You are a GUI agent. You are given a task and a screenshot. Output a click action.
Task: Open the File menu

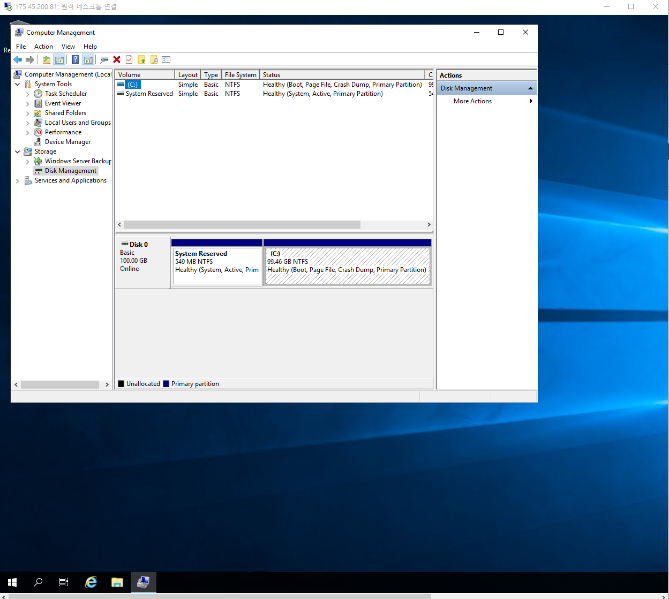(x=21, y=47)
